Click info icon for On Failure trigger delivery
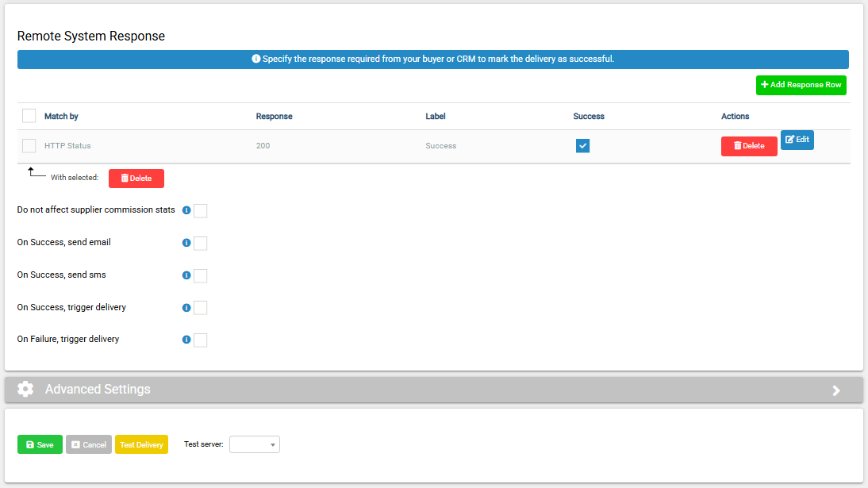Image resolution: width=868 pixels, height=488 pixels. [186, 340]
